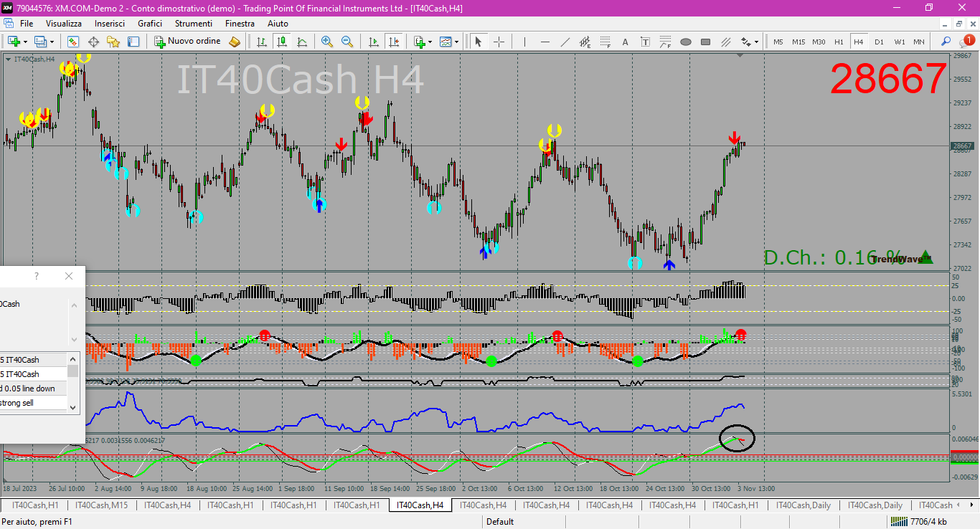
Task: Switch to first IT40Cash,Daily chart tab
Action: coord(803,505)
